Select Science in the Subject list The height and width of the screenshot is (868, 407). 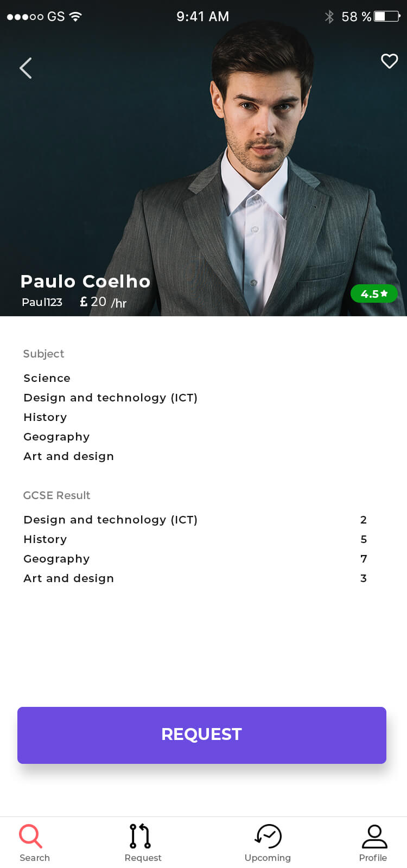pos(47,378)
